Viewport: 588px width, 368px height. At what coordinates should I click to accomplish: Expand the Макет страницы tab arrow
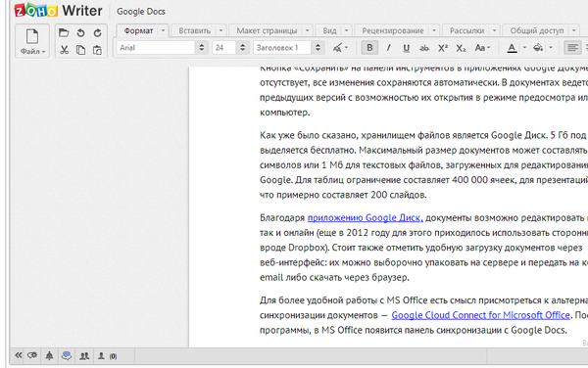point(308,30)
